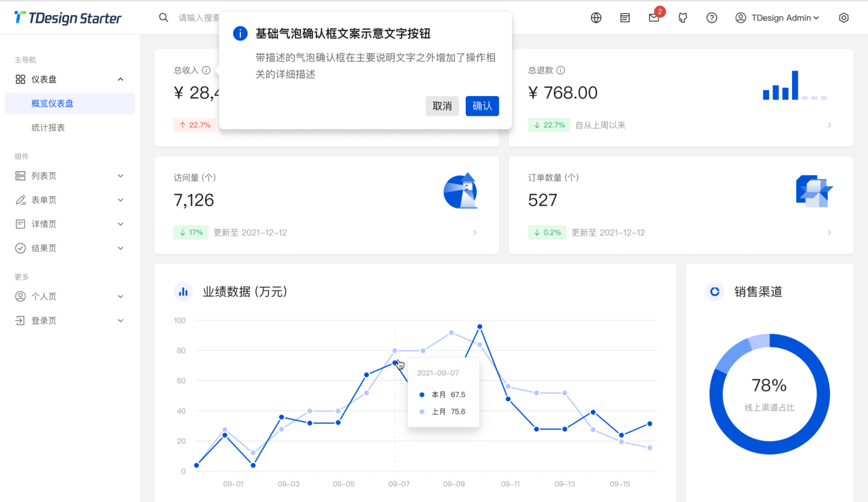Click the 本月 legend dot in the tooltip
Viewport: 868px width, 502px height.
(x=422, y=394)
